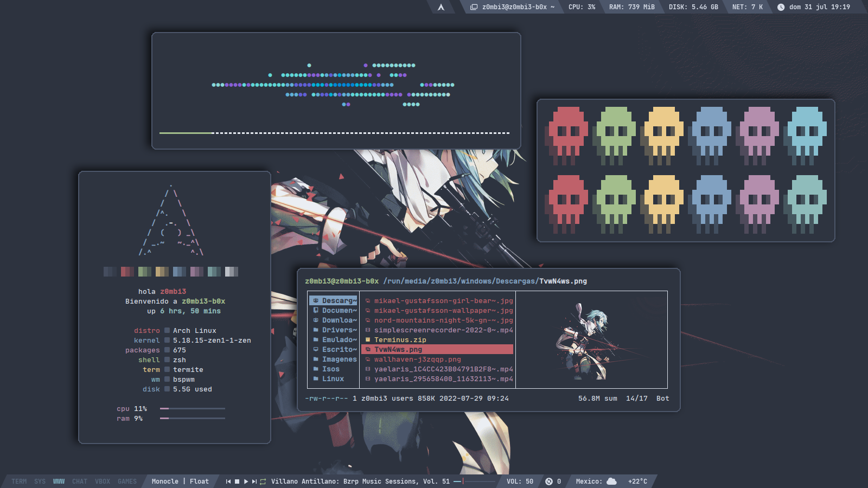Click the zip icon beside Terminus.zip
868x488 pixels.
pos(368,339)
